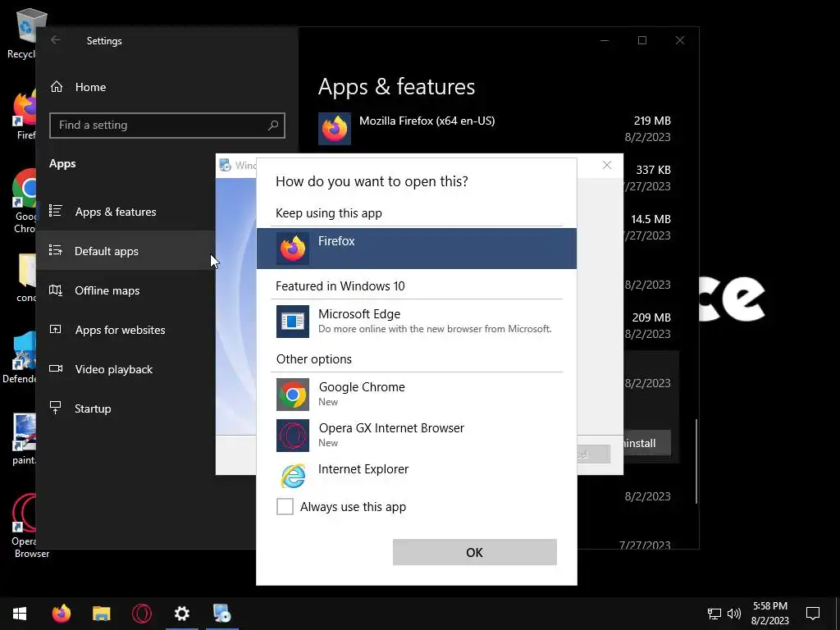The height and width of the screenshot is (630, 840).
Task: Confirm with the OK button
Action: click(475, 552)
